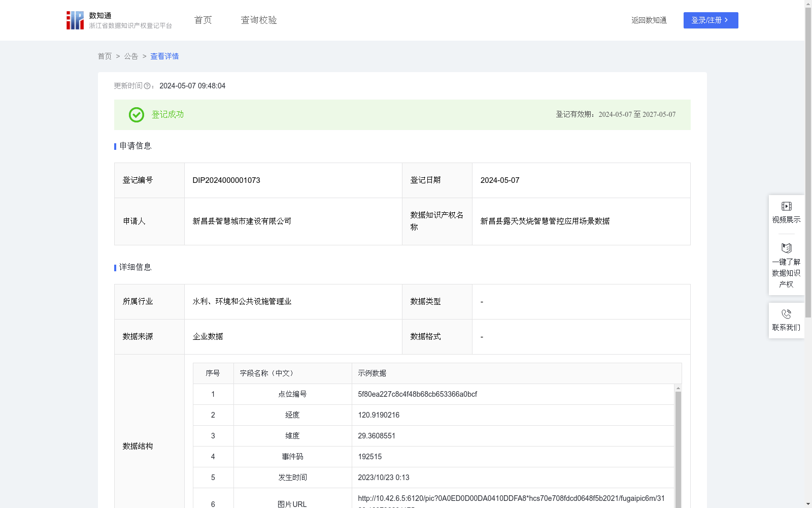Click 点位编号 field name cell
This screenshot has height=508, width=812.
[x=292, y=394]
